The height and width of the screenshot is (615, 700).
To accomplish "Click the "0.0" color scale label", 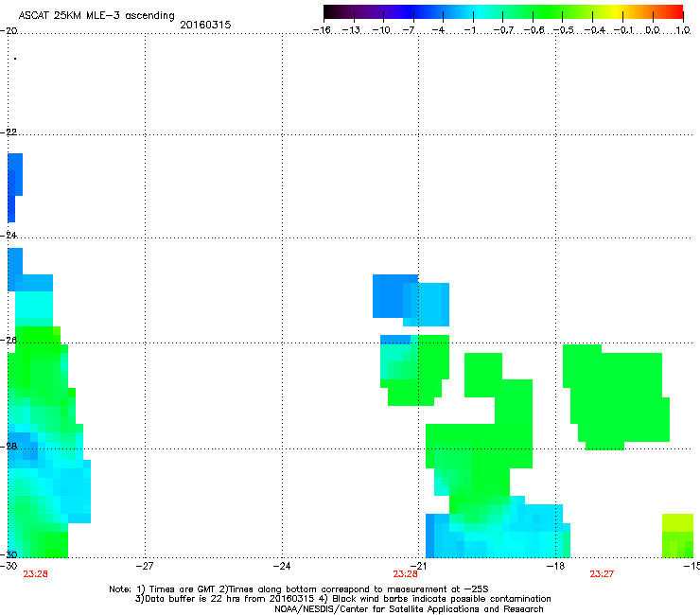I will [653, 30].
